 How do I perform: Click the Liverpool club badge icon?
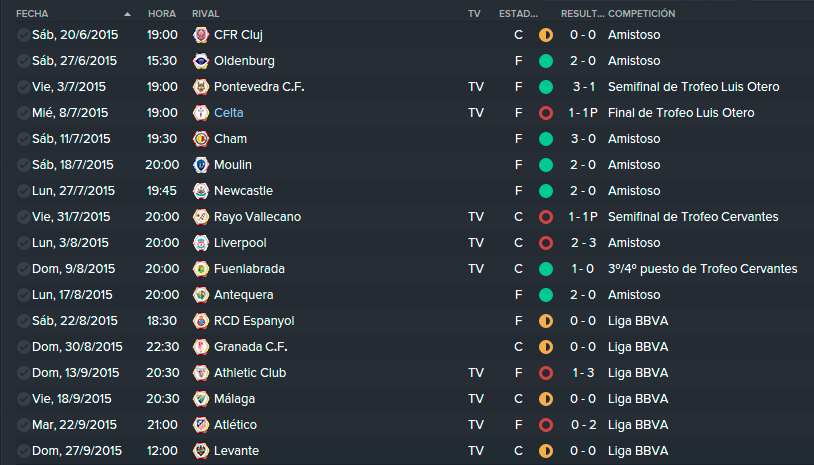tap(201, 242)
